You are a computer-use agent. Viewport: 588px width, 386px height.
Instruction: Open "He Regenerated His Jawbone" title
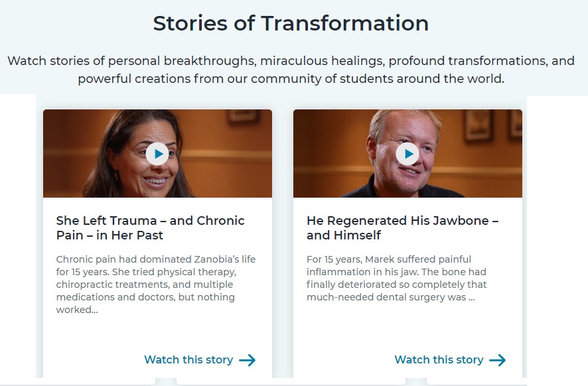pyautogui.click(x=402, y=227)
